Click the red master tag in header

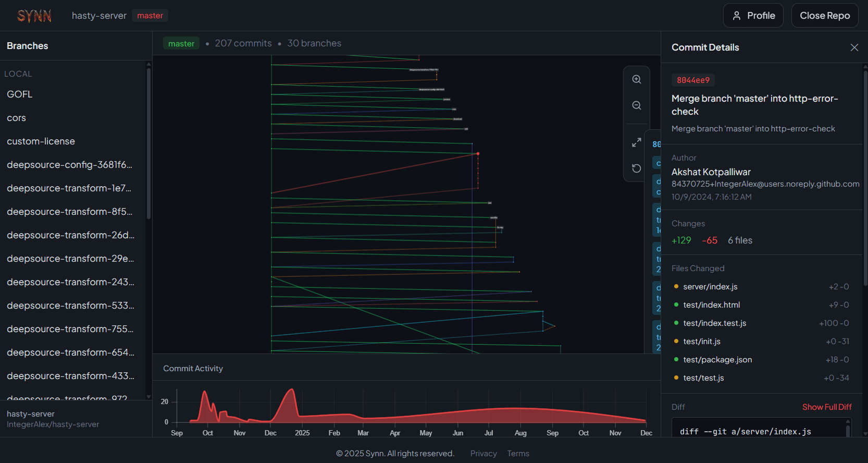[150, 16]
